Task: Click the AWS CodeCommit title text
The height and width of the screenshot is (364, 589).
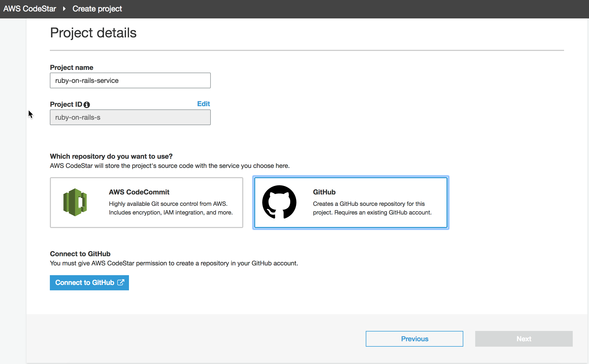Action: (139, 192)
